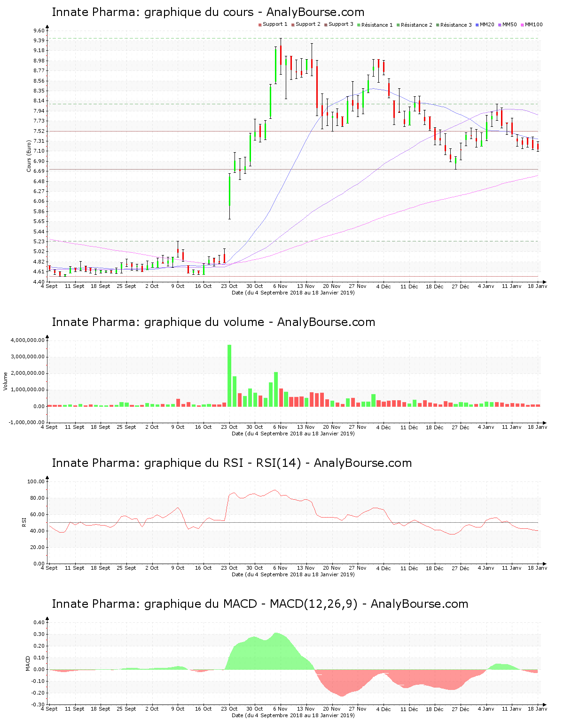Click '20 Nov' date under the MACD chart
Viewport: 564px width, 728px height.
(x=332, y=709)
